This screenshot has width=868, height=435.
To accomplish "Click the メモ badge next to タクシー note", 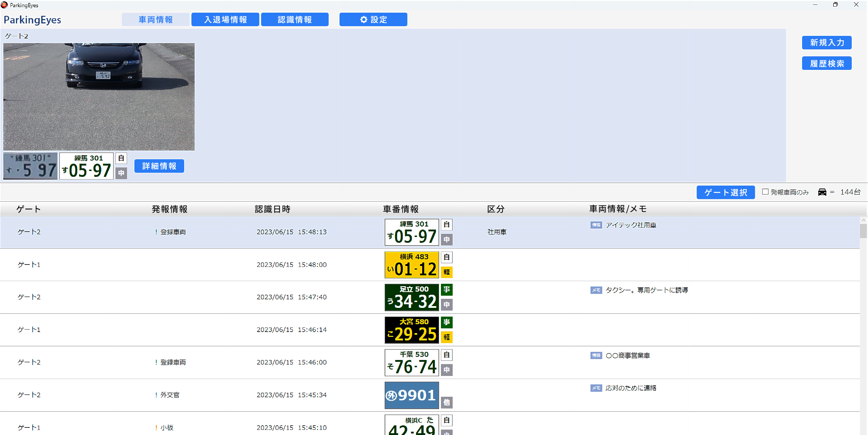I will 596,290.
